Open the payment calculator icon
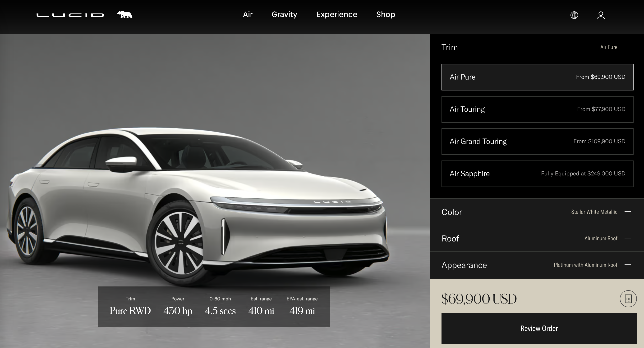Image resolution: width=644 pixels, height=348 pixels. tap(628, 299)
